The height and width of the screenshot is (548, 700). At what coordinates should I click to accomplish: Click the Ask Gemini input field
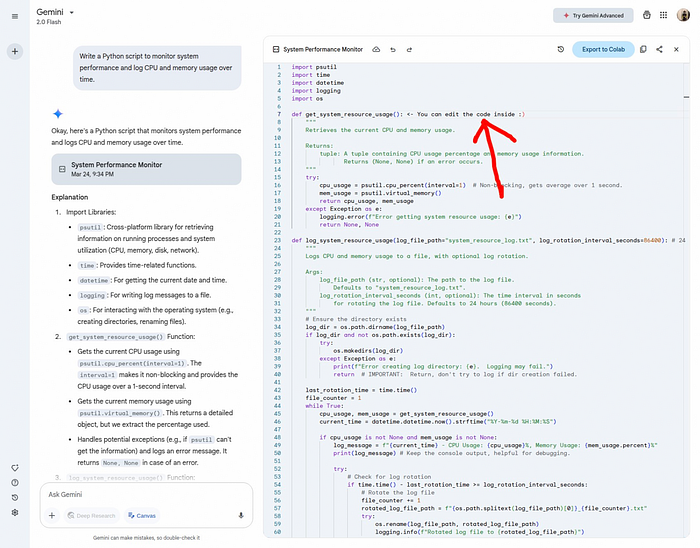coord(146,494)
